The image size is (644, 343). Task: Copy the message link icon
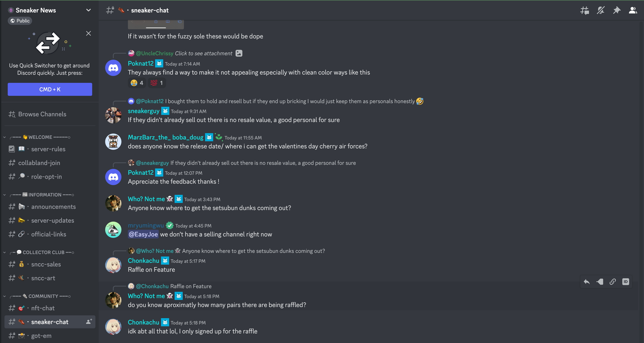(x=612, y=281)
